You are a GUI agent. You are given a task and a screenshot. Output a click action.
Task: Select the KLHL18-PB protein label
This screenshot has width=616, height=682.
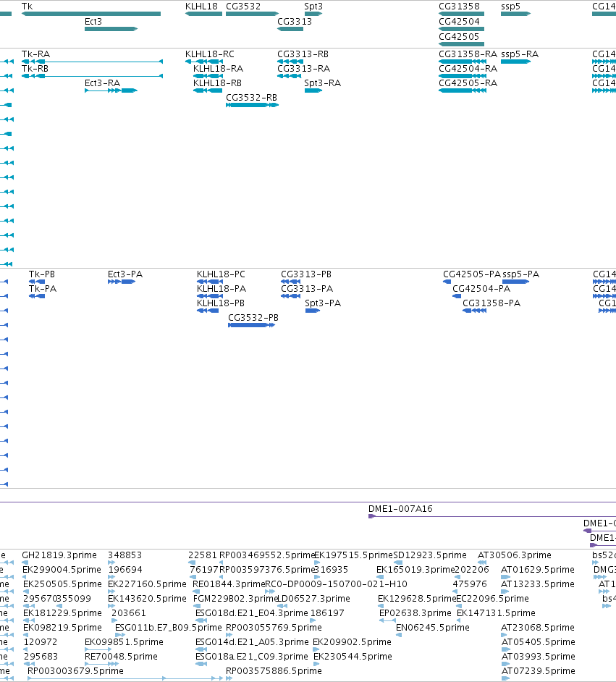(x=221, y=303)
